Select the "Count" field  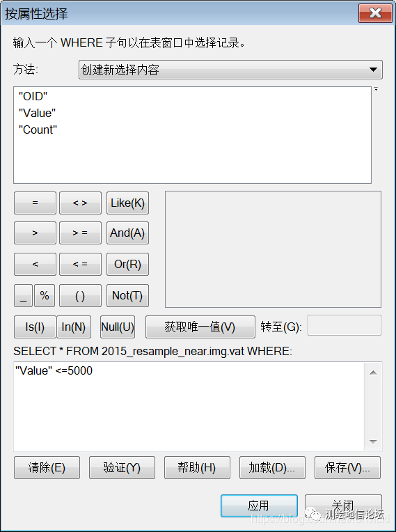[x=38, y=130]
